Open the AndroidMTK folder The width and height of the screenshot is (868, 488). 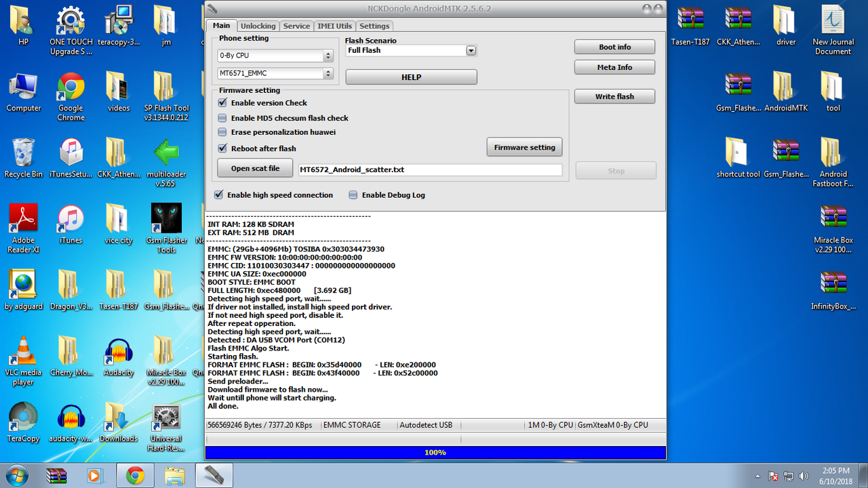[786, 92]
